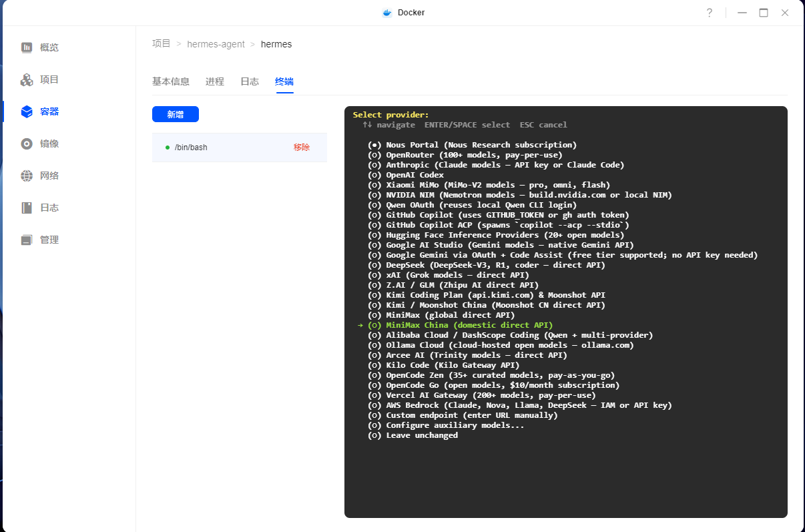
Task: Click green status dot beside /bin/bash
Action: 167,148
